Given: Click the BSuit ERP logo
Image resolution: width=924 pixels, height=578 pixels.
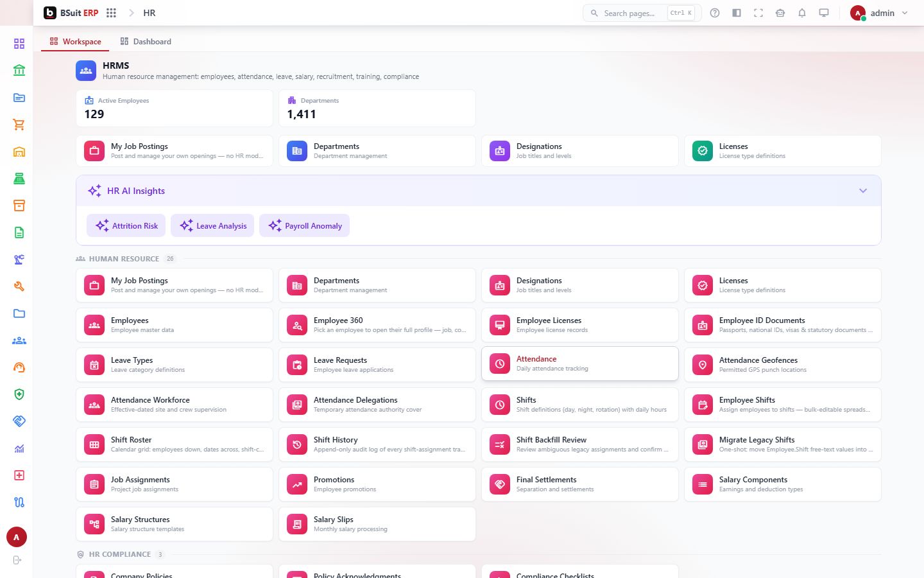Looking at the screenshot, I should coord(71,13).
